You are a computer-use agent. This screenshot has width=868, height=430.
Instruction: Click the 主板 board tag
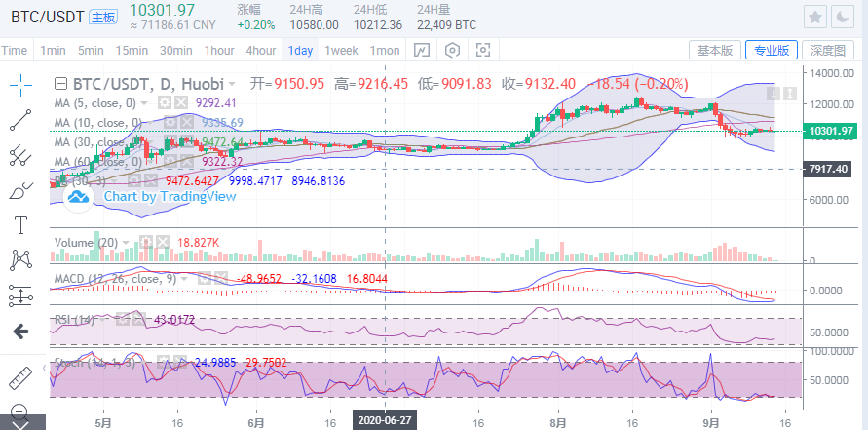(x=103, y=17)
